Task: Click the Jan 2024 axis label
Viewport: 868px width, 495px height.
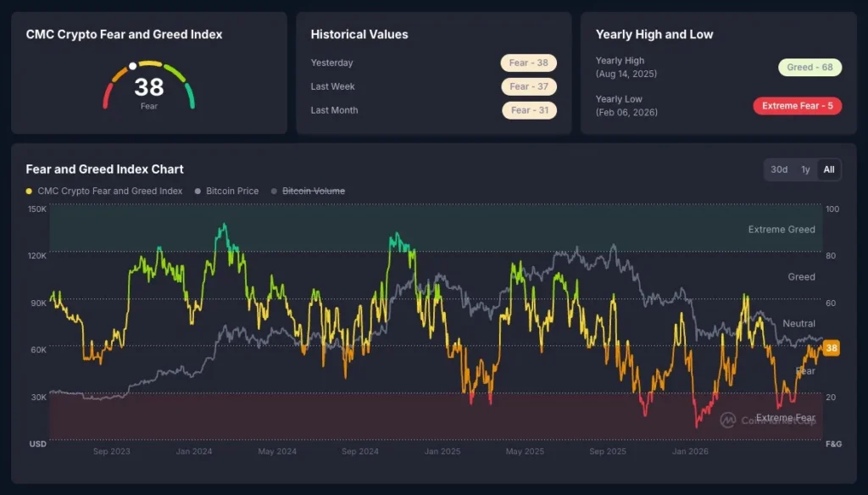Action: click(x=194, y=451)
